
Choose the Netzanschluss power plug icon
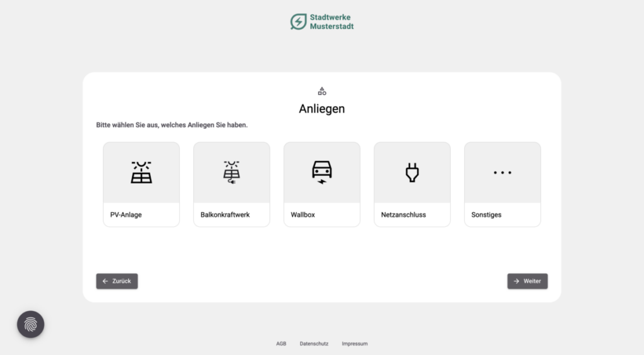[x=412, y=172]
